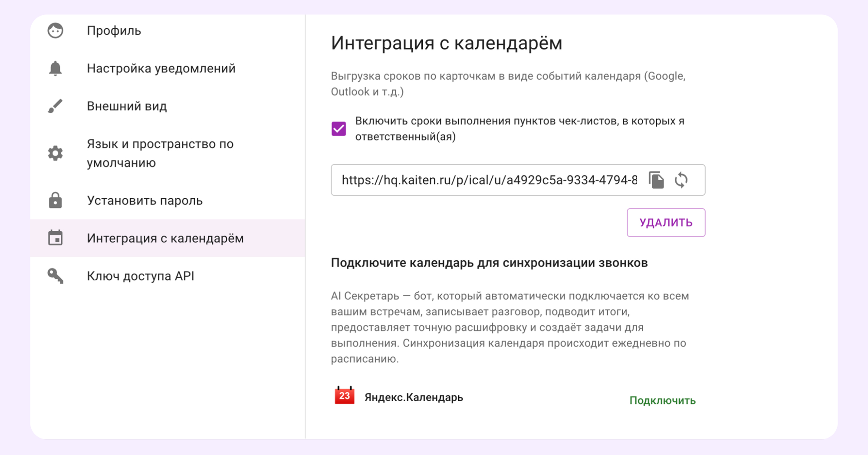The width and height of the screenshot is (868, 455).
Task: Click the lock icon for password
Action: pos(56,200)
